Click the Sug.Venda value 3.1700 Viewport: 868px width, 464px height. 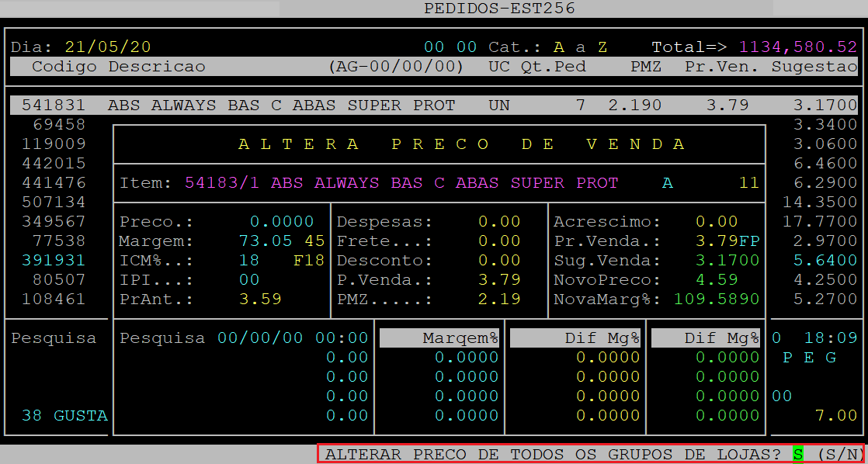tap(727, 260)
